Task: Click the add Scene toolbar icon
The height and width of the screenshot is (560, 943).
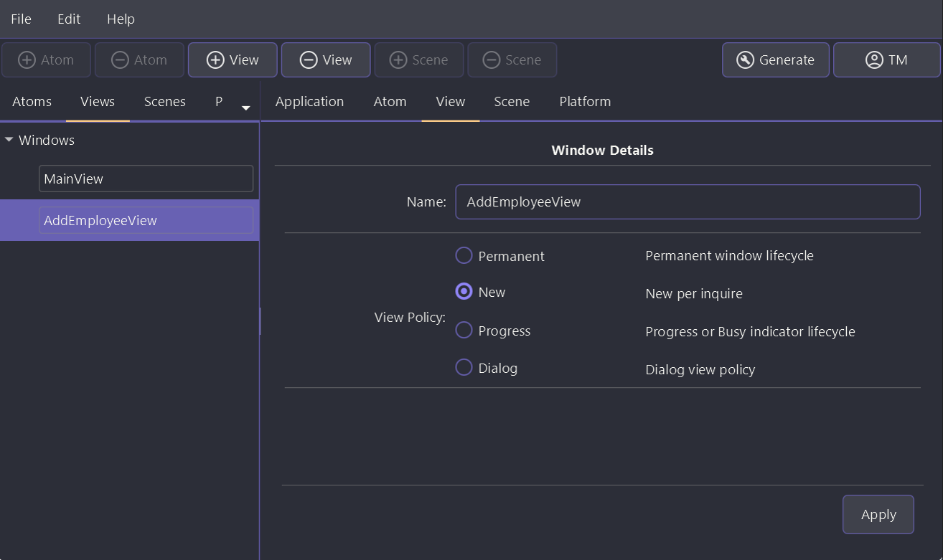Action: coord(398,60)
